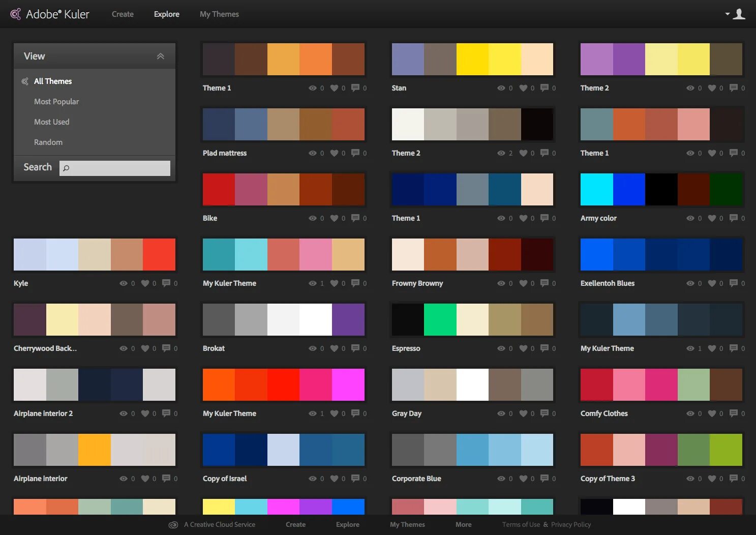The width and height of the screenshot is (756, 535).
Task: Like the Copy of Israel theme via heart
Action: [334, 479]
